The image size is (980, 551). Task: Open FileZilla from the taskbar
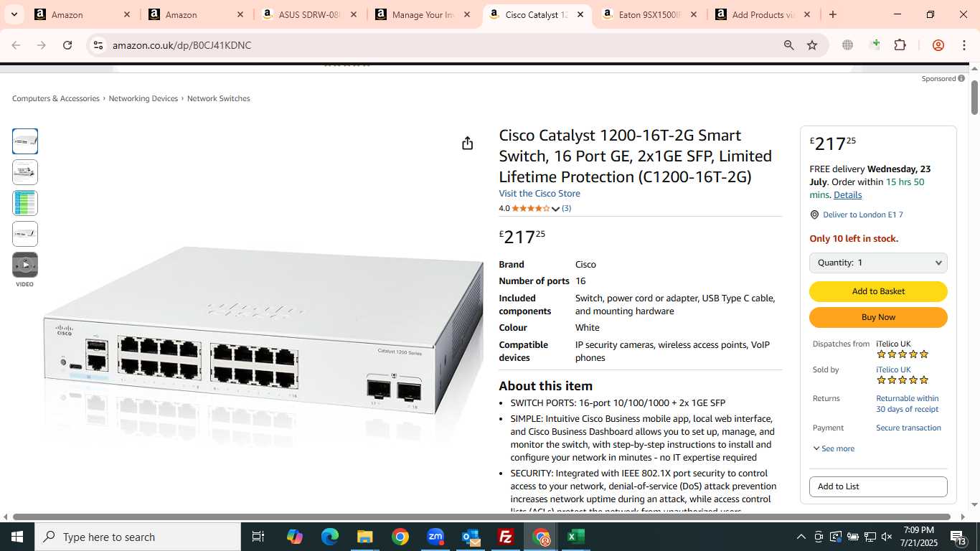(x=506, y=537)
